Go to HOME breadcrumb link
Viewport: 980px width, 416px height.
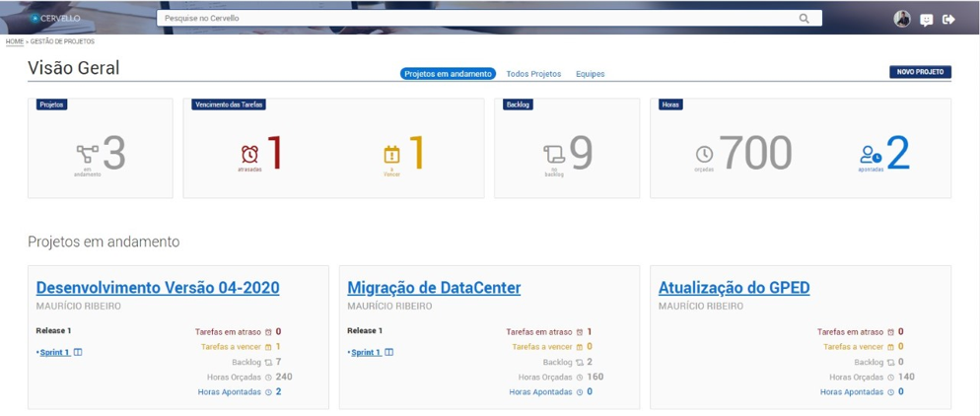(15, 41)
